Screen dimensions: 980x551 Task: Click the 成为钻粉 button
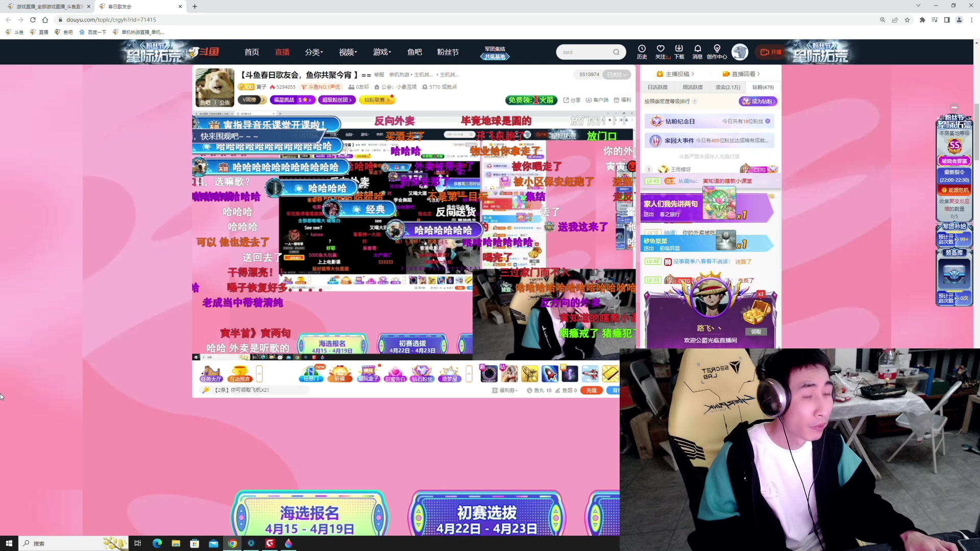click(758, 102)
